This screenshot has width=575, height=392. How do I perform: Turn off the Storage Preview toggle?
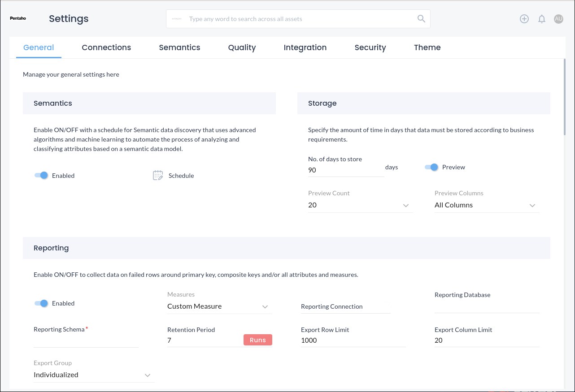[x=431, y=167]
